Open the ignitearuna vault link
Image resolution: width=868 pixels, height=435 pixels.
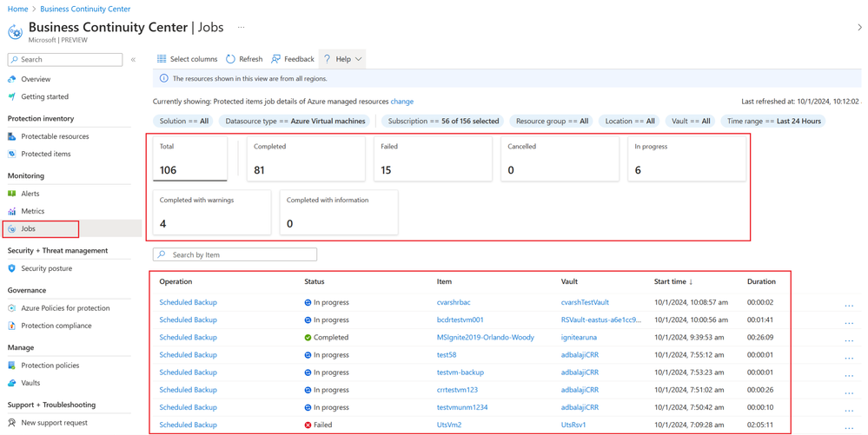tap(579, 338)
